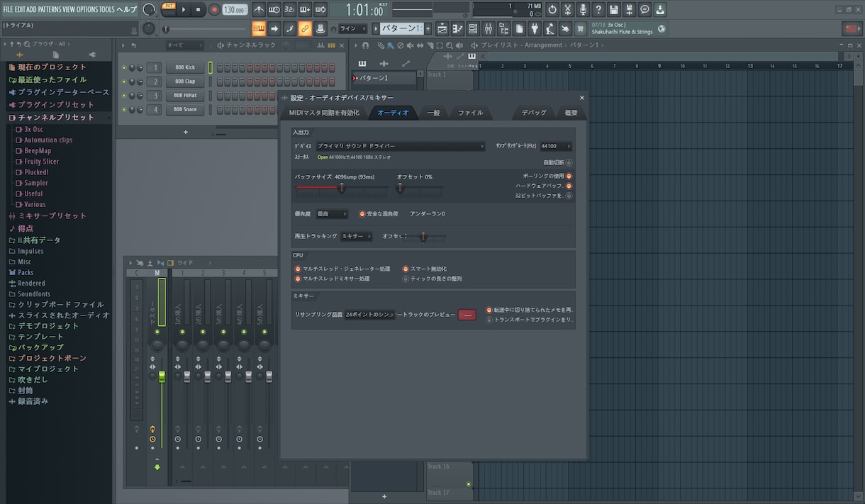Open the 優先度 priority dropdown
The image size is (865, 504).
pyautogui.click(x=332, y=213)
